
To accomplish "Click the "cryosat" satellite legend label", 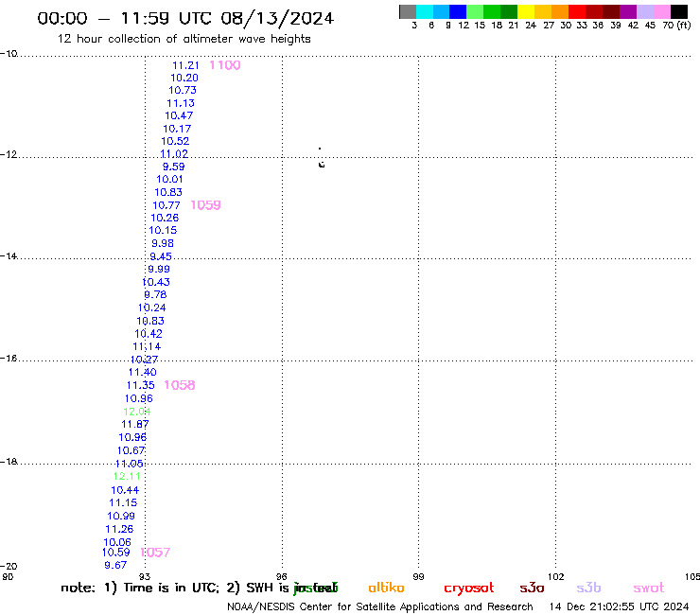I will point(469,589).
